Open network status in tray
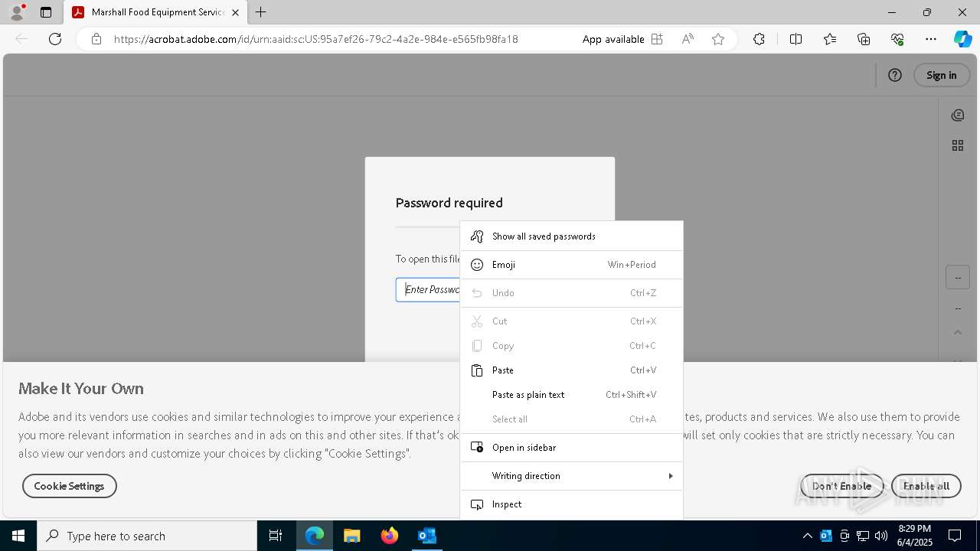Image resolution: width=980 pixels, height=551 pixels. coord(862,536)
